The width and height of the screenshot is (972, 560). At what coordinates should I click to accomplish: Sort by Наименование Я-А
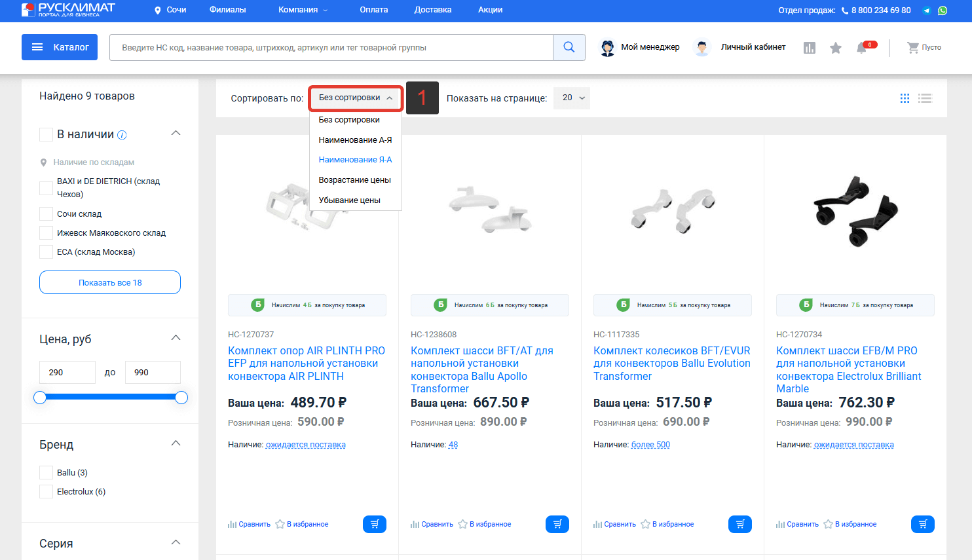(356, 160)
